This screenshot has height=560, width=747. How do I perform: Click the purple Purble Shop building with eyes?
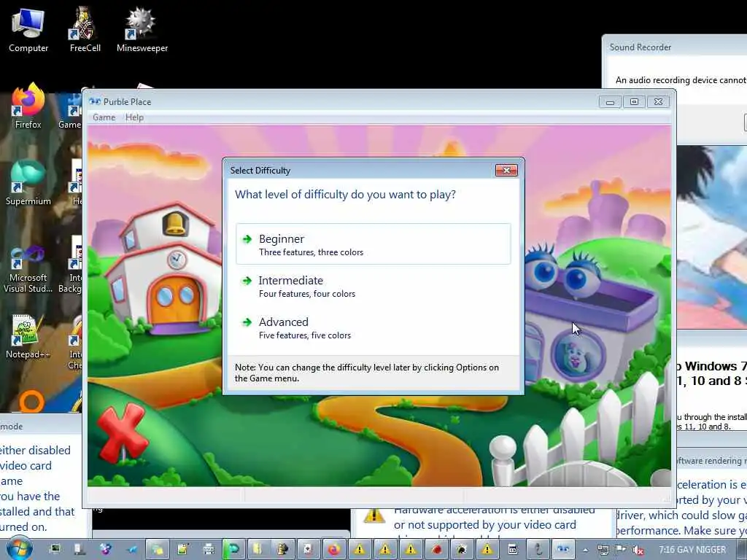click(589, 316)
